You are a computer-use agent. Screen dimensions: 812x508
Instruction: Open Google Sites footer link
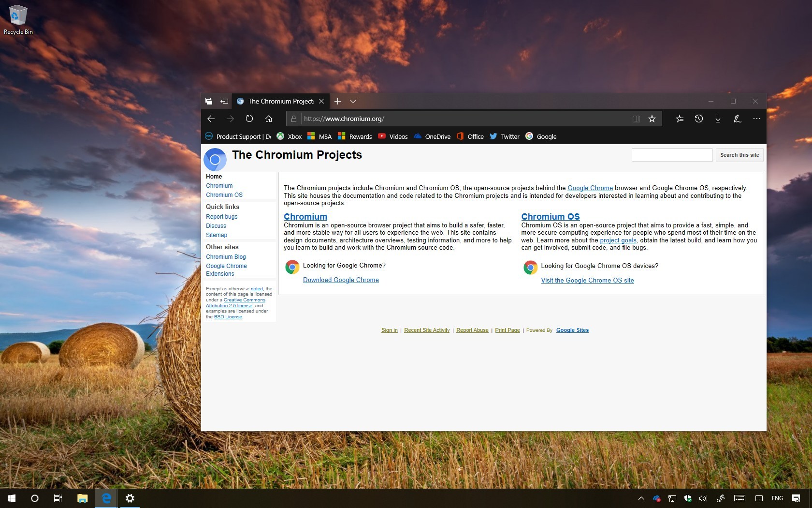pyautogui.click(x=572, y=330)
